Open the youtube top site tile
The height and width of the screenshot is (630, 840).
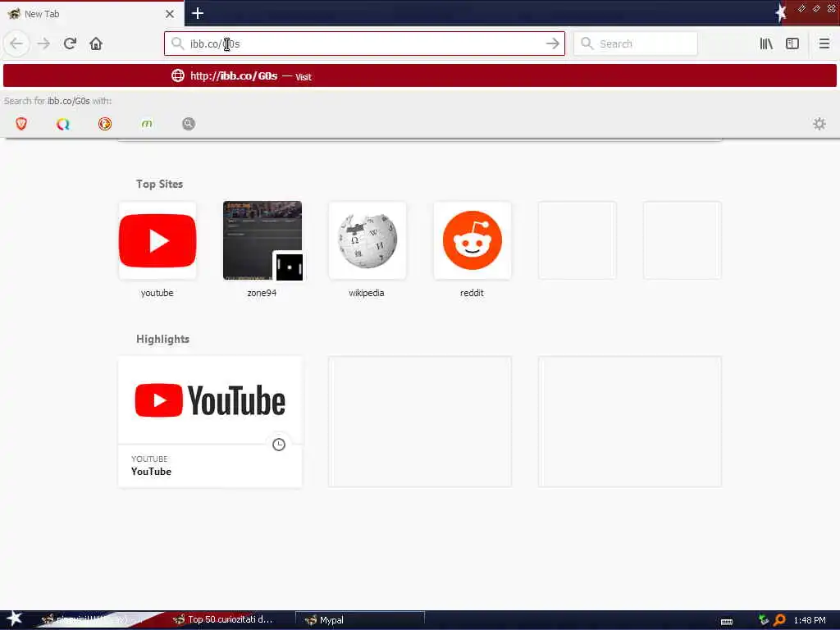[157, 240]
